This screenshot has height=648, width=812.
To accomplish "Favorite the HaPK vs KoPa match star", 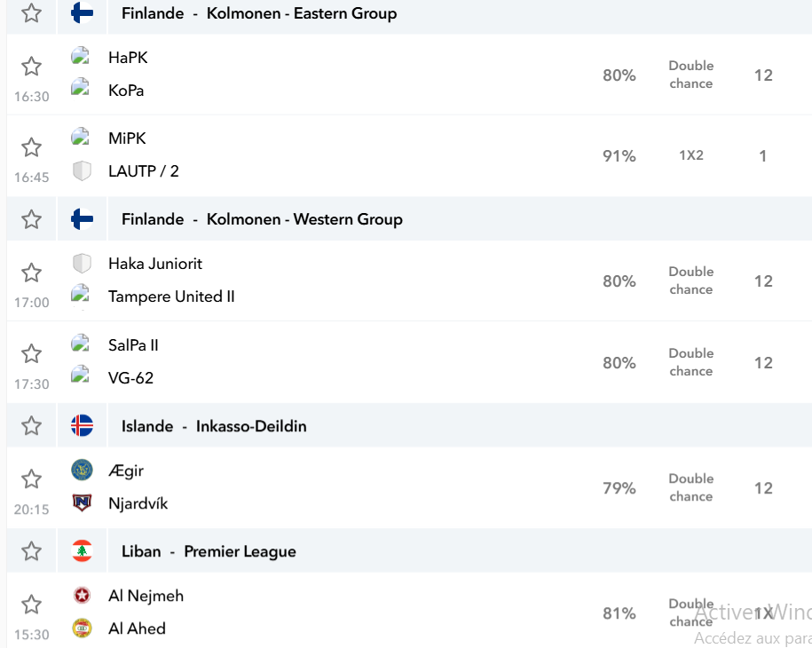I will (32, 67).
